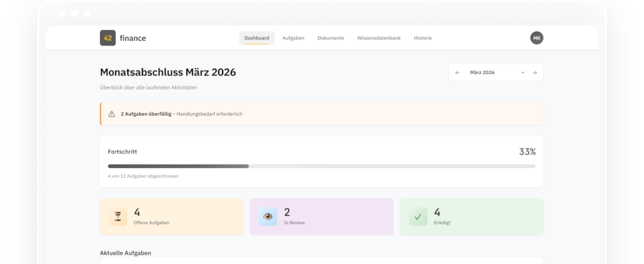Click the finance brand name text
The width and height of the screenshot is (644, 264).
133,38
